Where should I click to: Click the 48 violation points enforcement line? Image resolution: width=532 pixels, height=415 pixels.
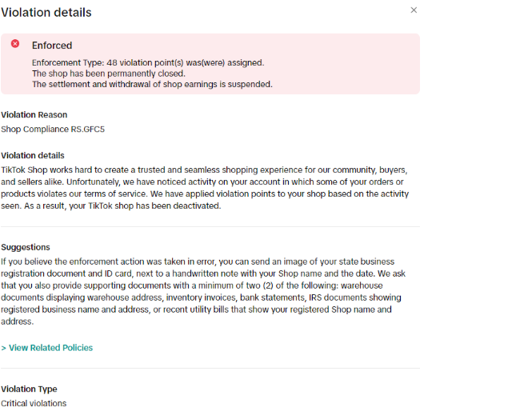pyautogui.click(x=148, y=62)
